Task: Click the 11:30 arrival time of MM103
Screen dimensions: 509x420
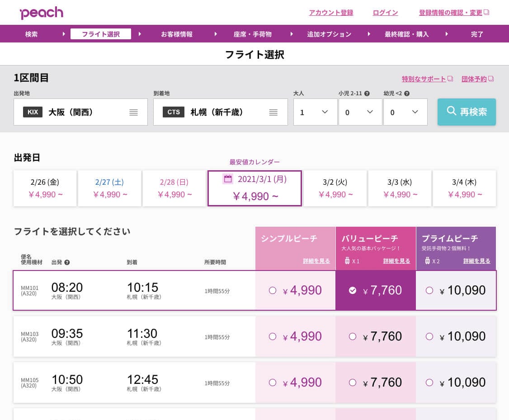Action: click(142, 333)
